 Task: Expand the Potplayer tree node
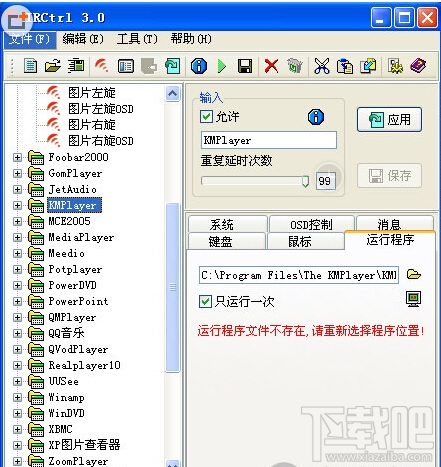17,269
